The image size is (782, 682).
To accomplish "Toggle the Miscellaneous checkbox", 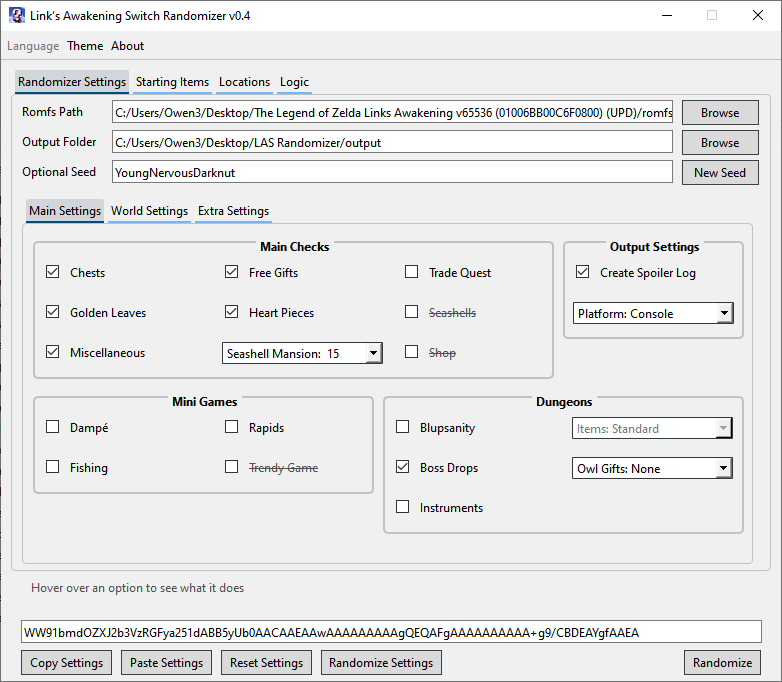I will click(52, 352).
